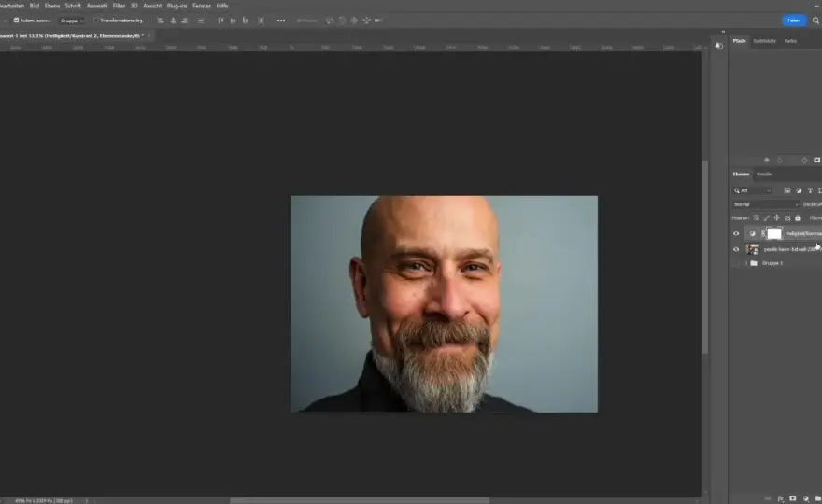
Task: Toggle lock transparent pixels
Action: [x=756, y=218]
